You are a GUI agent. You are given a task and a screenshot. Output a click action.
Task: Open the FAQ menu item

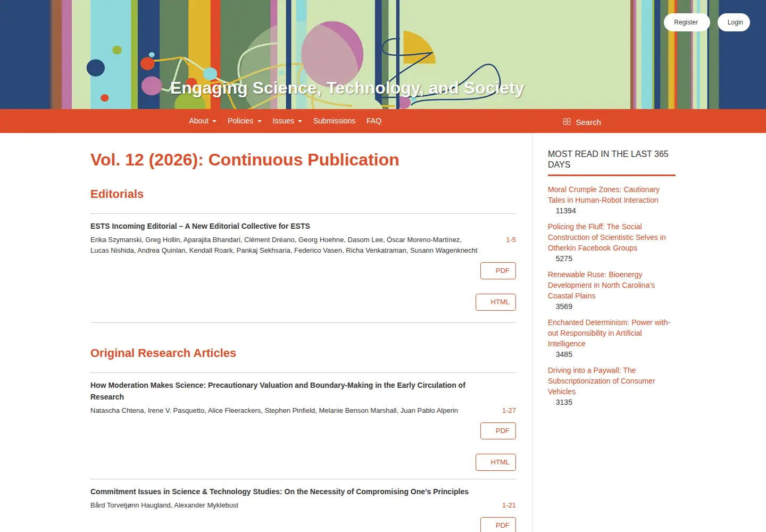tap(374, 121)
